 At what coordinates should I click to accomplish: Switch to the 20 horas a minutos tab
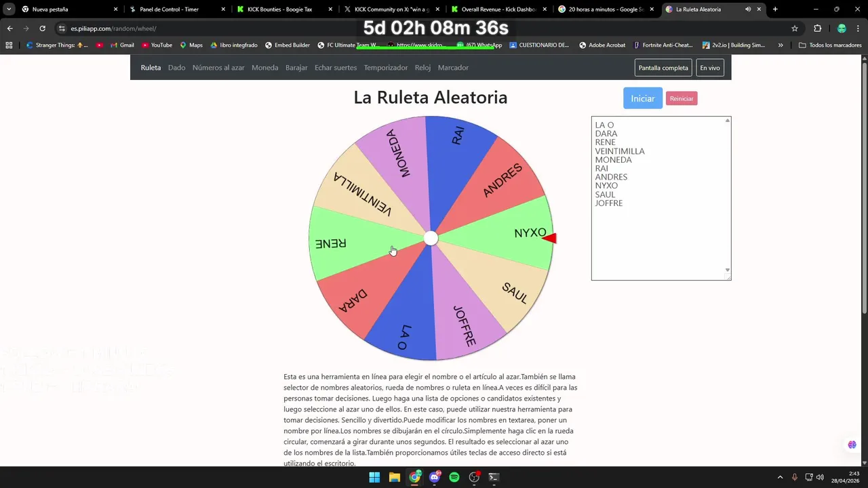point(606,9)
